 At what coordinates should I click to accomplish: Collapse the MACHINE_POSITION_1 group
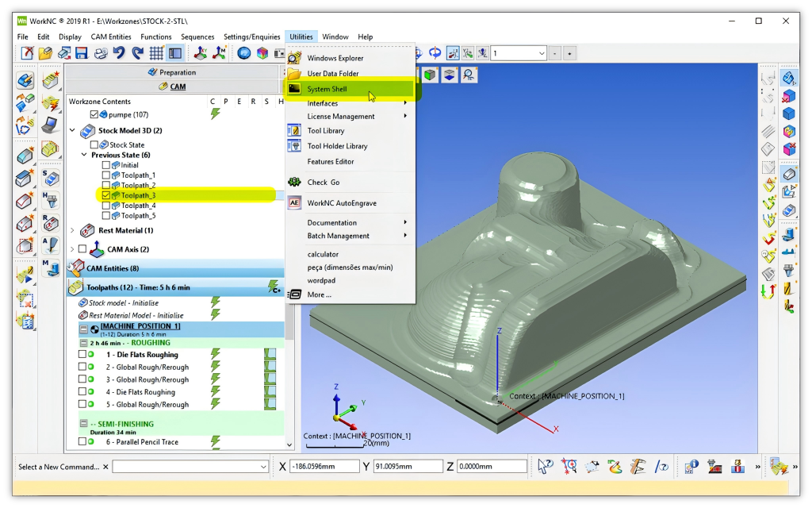[83, 329]
